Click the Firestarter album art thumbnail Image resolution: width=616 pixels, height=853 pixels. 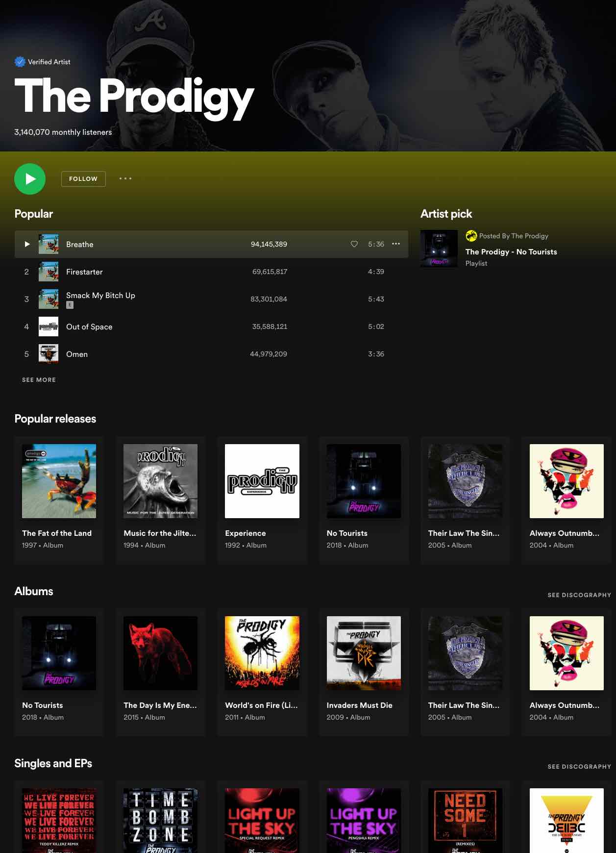pyautogui.click(x=49, y=272)
